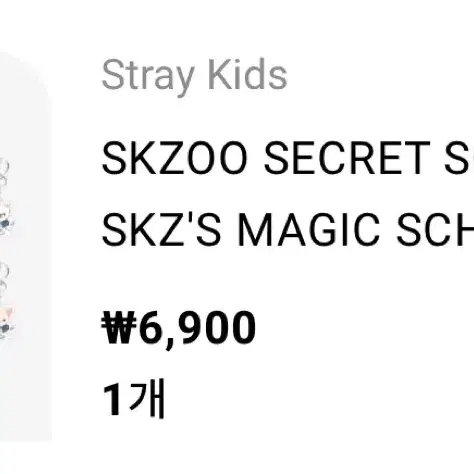Image resolution: width=474 pixels, height=474 pixels.
Task: Tap the word SKZOO in title
Action: pyautogui.click(x=175, y=158)
